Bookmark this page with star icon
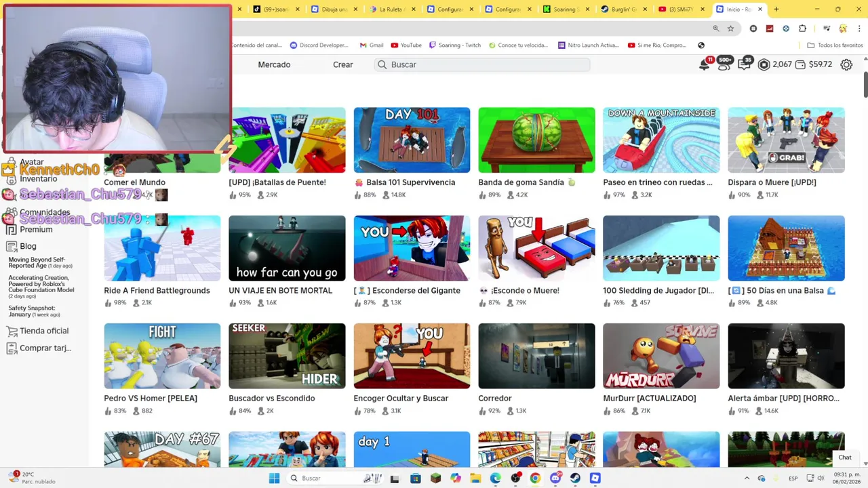The image size is (868, 488). (730, 28)
